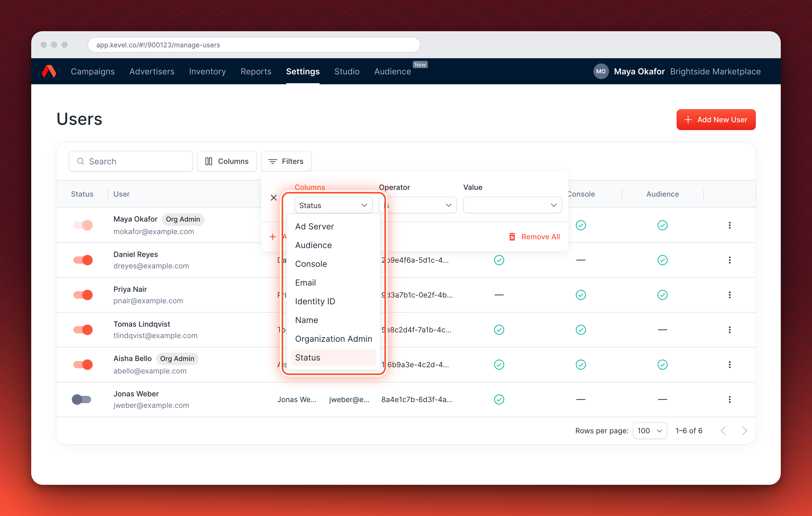812x516 pixels.
Task: Open the Inventory nav tab
Action: click(x=207, y=72)
